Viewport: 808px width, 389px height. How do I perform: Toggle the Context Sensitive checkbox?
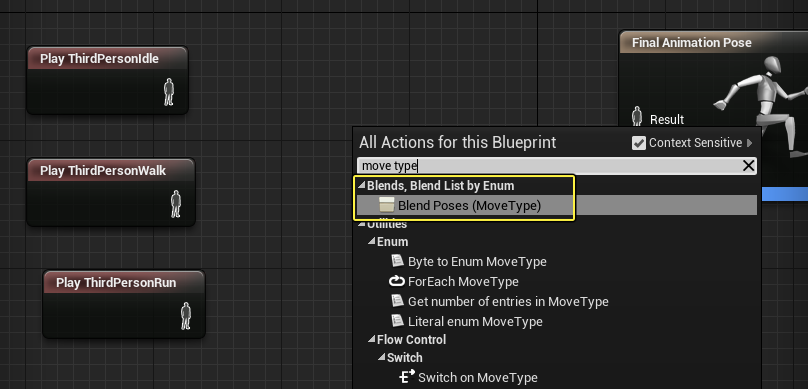[638, 143]
